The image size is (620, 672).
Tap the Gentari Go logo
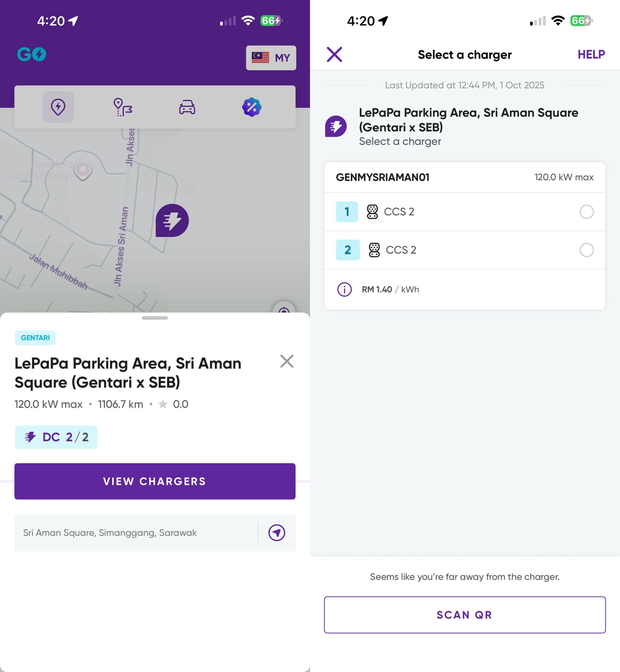click(32, 54)
